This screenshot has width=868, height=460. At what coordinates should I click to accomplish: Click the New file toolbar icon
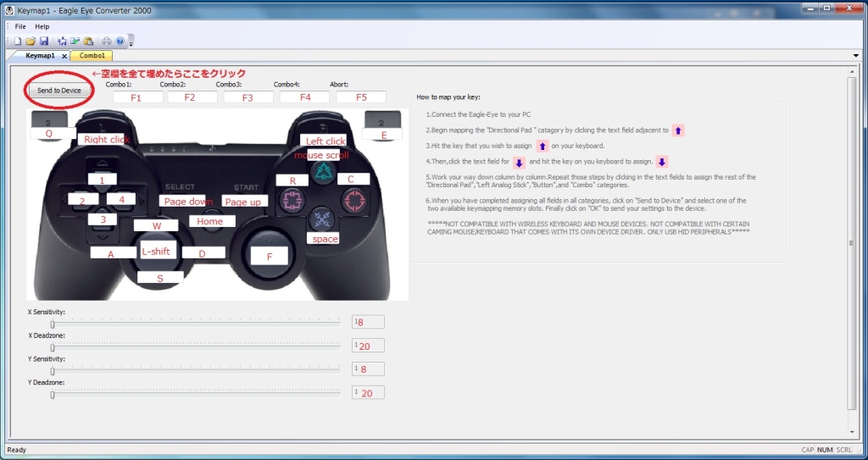(x=18, y=41)
